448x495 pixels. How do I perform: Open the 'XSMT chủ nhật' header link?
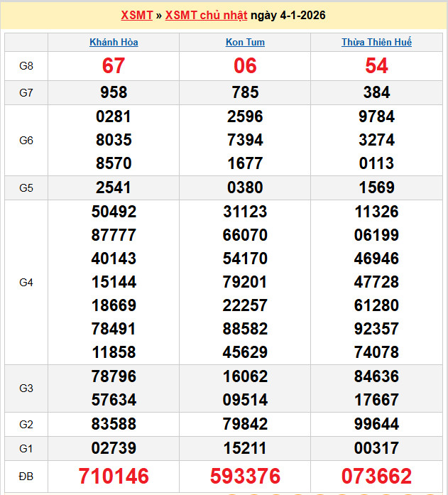point(206,15)
